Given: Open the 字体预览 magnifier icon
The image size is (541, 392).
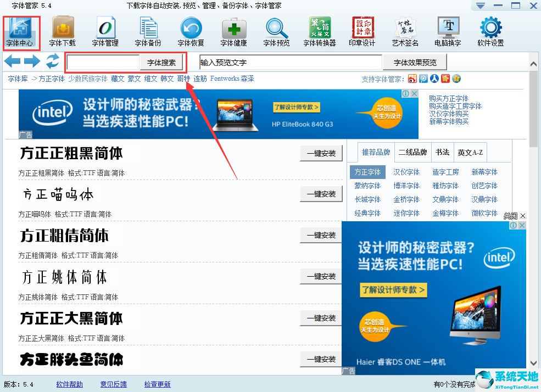Looking at the screenshot, I should click(x=276, y=32).
